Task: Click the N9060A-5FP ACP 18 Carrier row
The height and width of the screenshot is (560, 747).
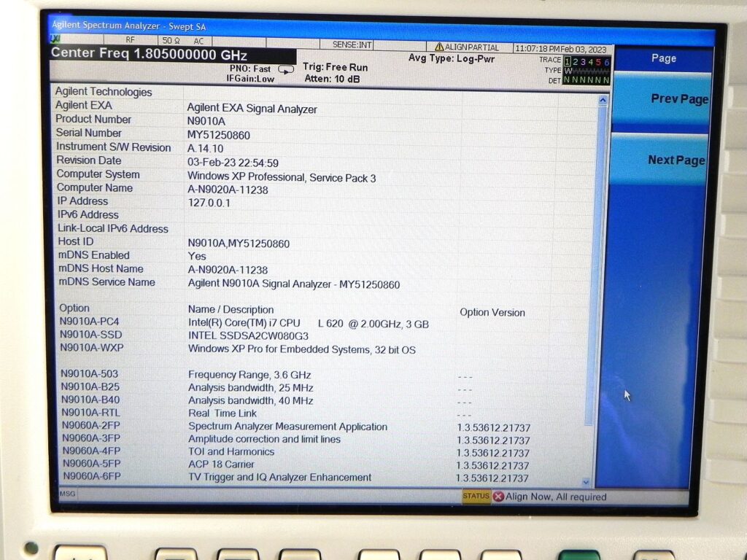Action: [296, 464]
